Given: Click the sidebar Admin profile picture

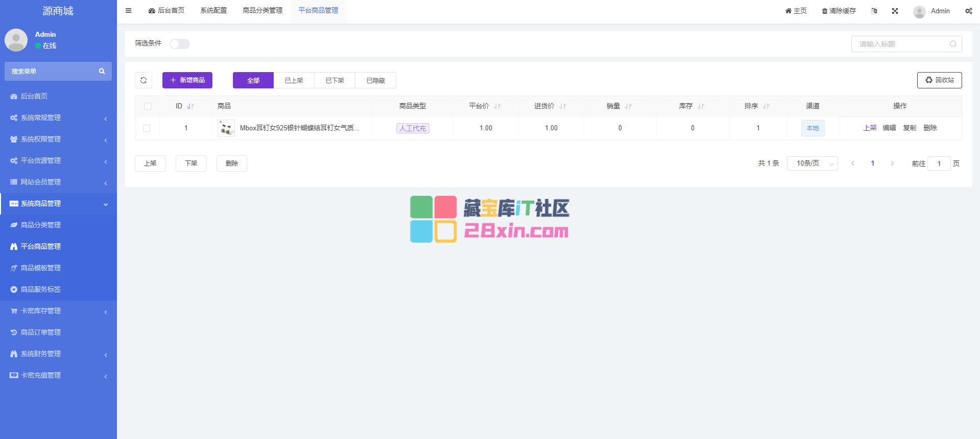Looking at the screenshot, I should (x=16, y=40).
